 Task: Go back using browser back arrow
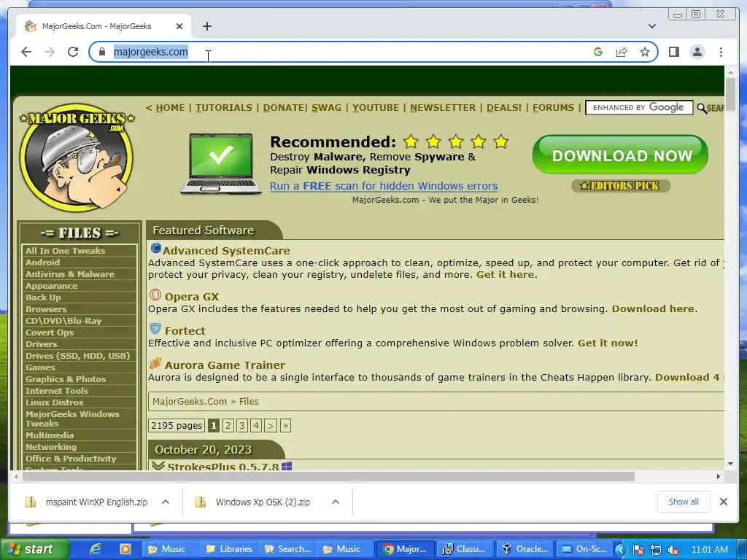tap(26, 52)
